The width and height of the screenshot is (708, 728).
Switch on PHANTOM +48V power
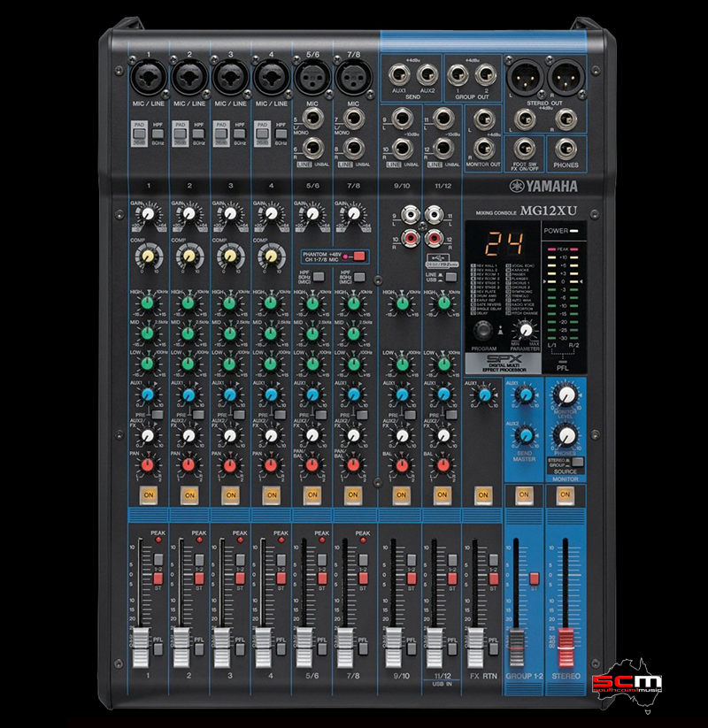(x=359, y=256)
